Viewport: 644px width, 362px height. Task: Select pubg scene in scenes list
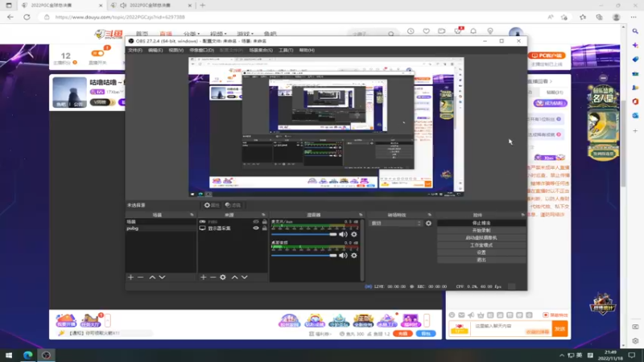(160, 228)
